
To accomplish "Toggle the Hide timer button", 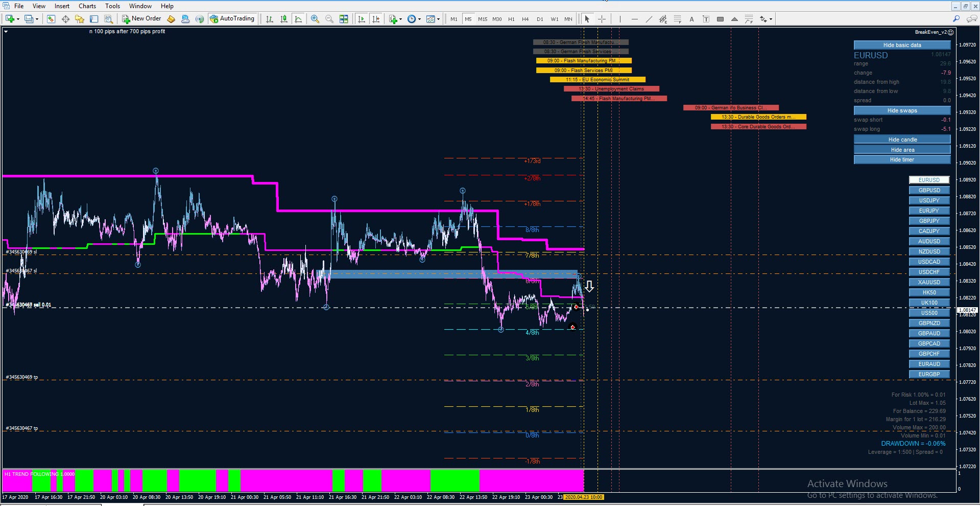I will click(x=902, y=159).
